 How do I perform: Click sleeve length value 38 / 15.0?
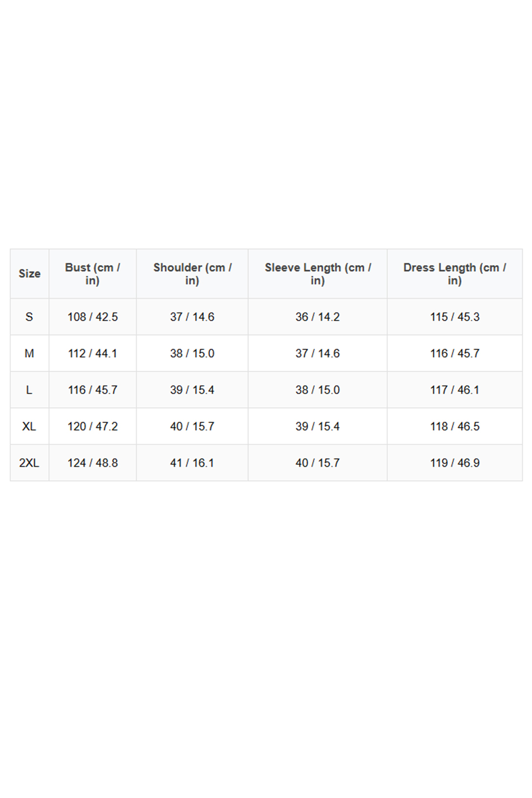(x=317, y=390)
